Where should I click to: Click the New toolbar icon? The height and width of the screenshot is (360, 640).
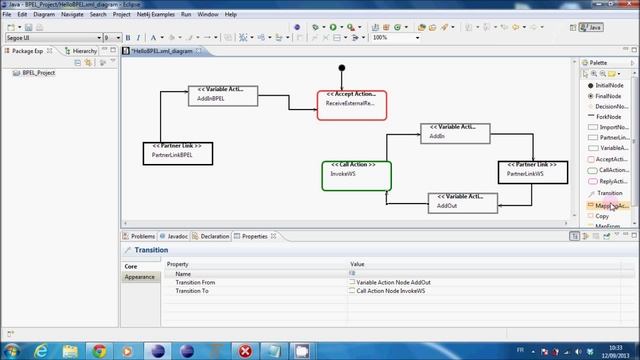coord(11,27)
